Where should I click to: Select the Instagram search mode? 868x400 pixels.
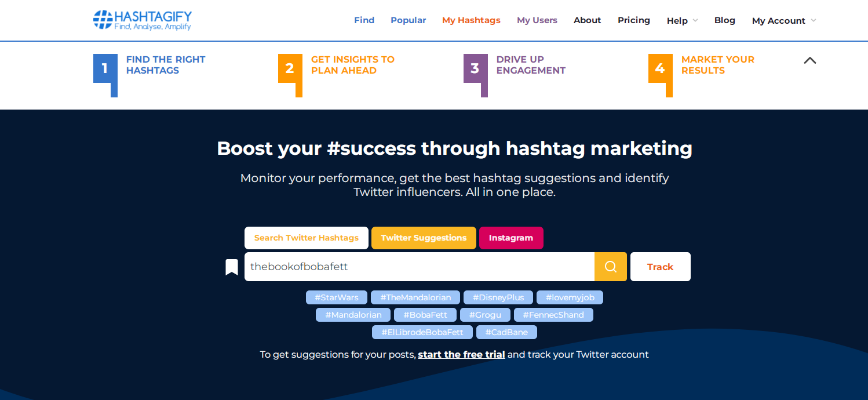point(511,238)
